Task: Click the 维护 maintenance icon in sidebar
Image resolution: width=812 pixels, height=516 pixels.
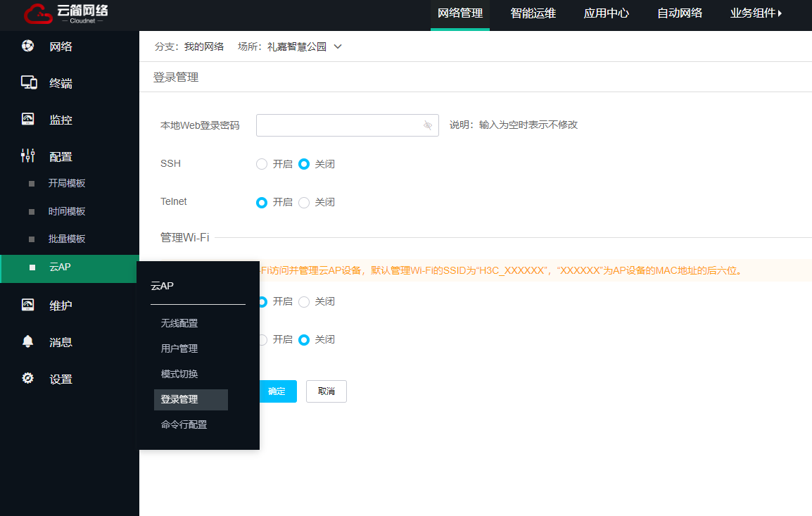Action: coord(28,305)
